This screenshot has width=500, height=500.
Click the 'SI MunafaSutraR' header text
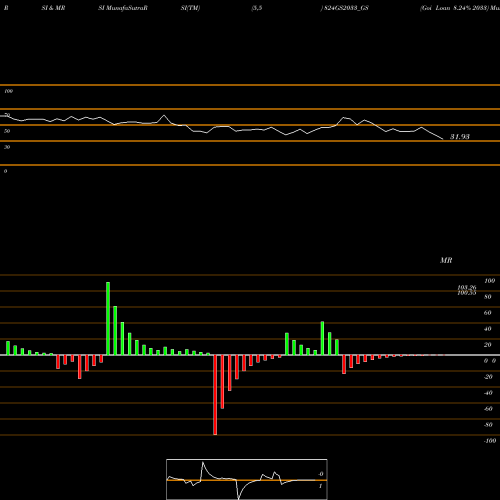click(123, 8)
